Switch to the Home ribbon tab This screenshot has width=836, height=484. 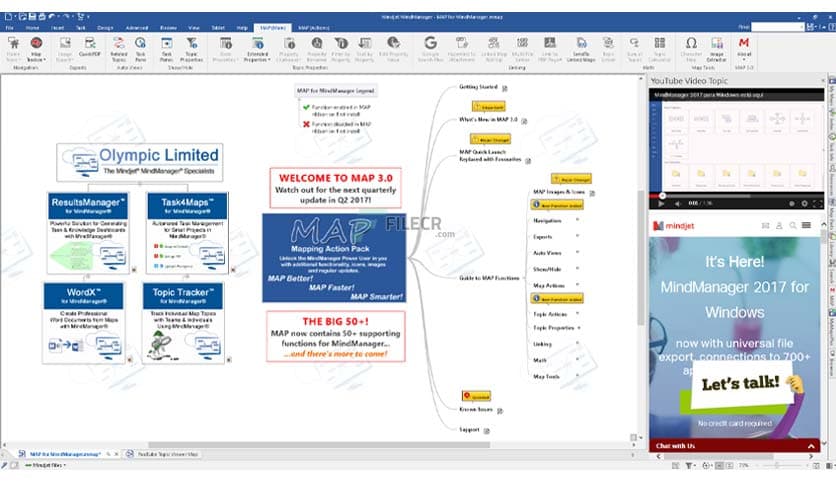point(32,28)
